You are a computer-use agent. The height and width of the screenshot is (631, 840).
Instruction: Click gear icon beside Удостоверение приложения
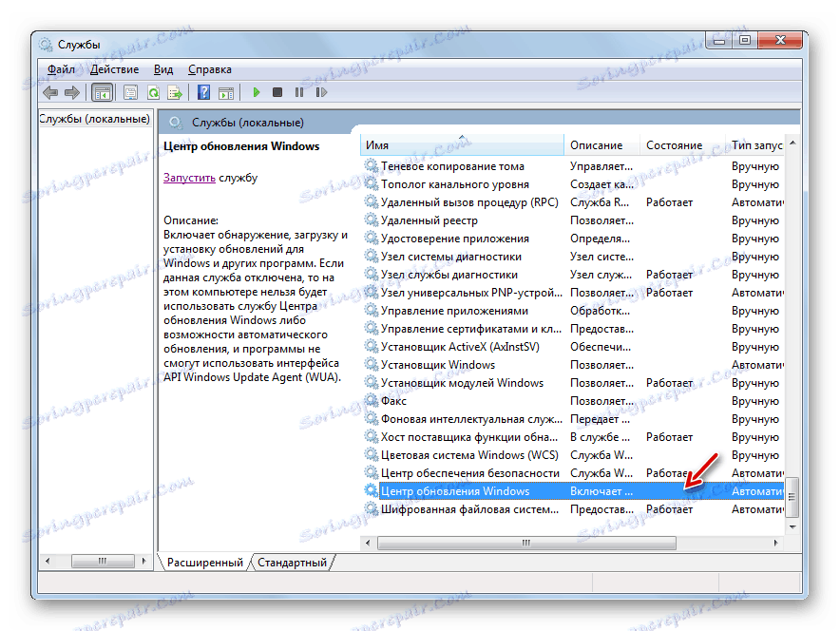point(372,238)
